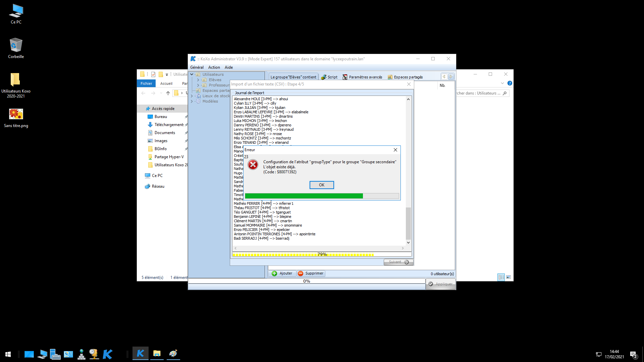Select Espaces partagés in the KoXo tree

[x=216, y=90]
